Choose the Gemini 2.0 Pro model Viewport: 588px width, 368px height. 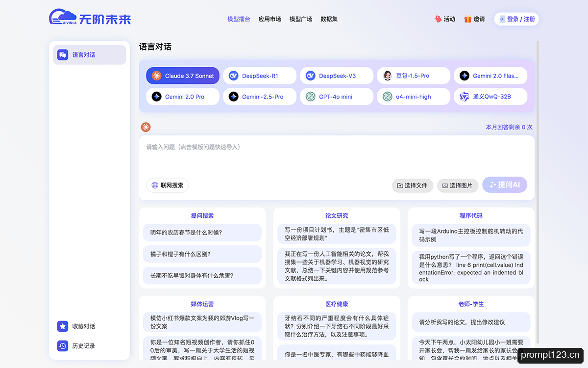coord(183,97)
